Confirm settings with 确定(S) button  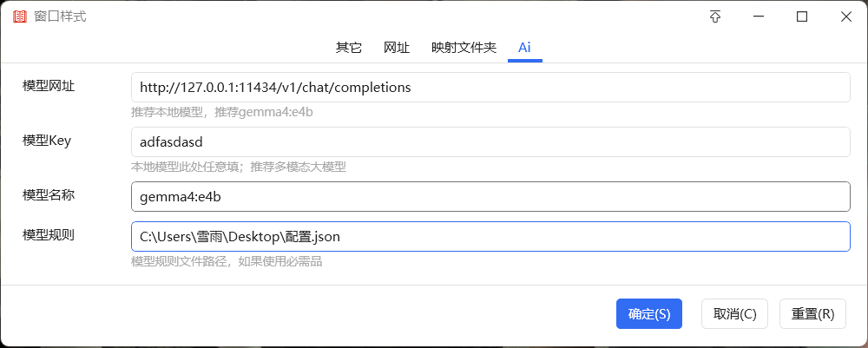[x=649, y=314]
